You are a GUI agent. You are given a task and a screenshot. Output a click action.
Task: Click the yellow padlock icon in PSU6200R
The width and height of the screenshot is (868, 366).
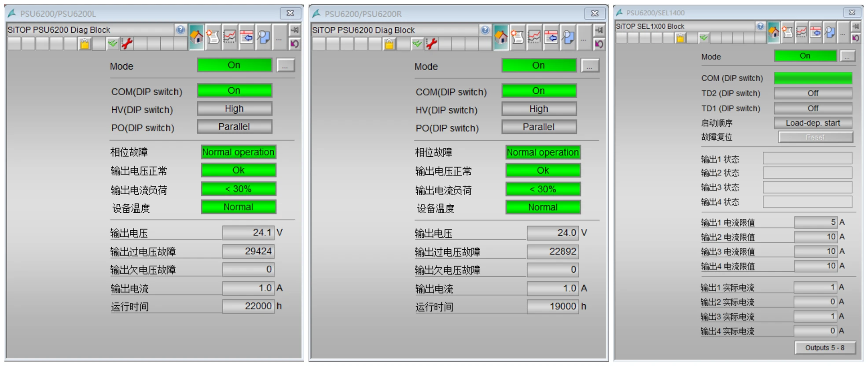click(389, 44)
